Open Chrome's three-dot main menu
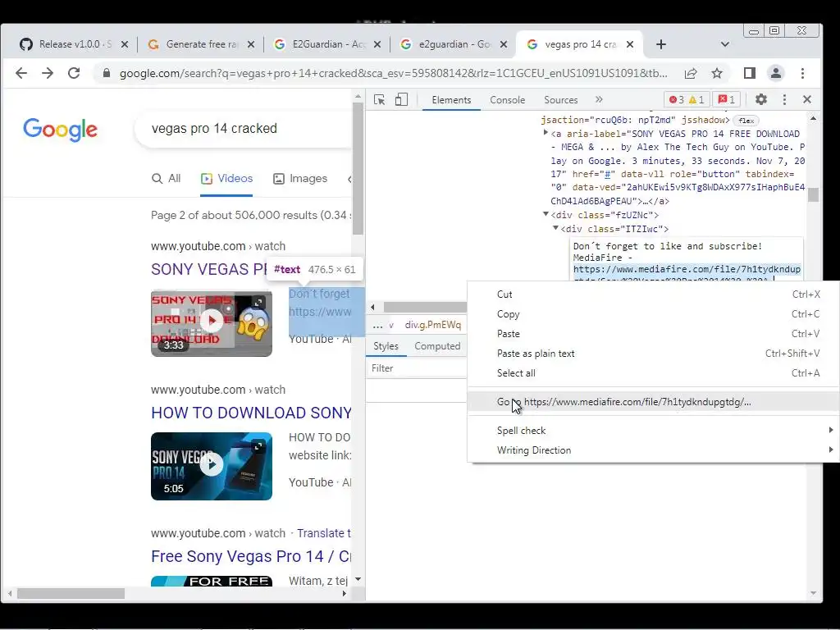The height and width of the screenshot is (630, 840). point(802,73)
